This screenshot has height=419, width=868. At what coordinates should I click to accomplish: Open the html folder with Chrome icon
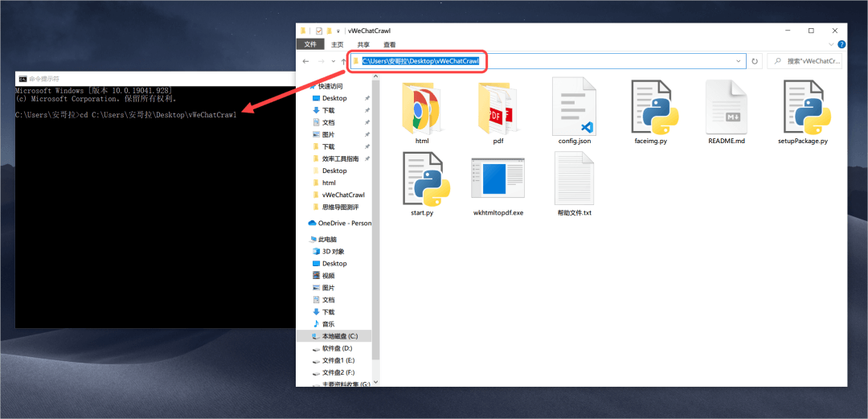click(x=422, y=113)
